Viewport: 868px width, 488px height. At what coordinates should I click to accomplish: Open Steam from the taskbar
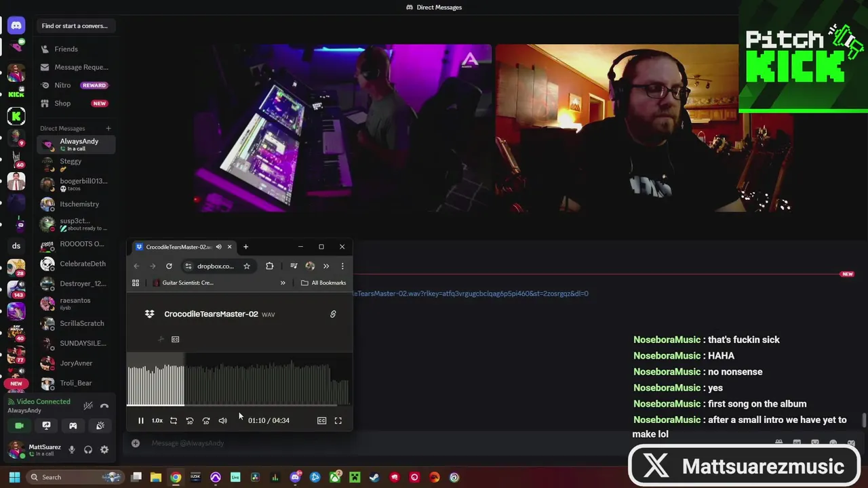[x=374, y=477]
